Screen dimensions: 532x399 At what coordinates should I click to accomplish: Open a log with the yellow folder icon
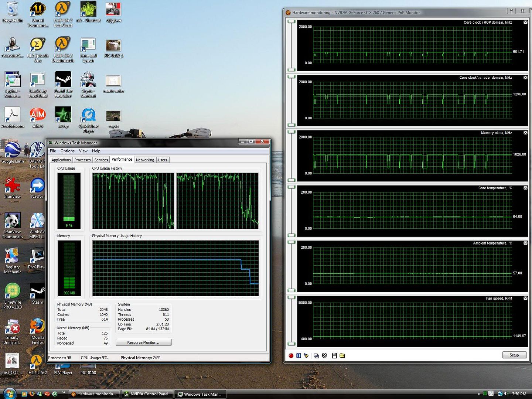[x=342, y=355]
